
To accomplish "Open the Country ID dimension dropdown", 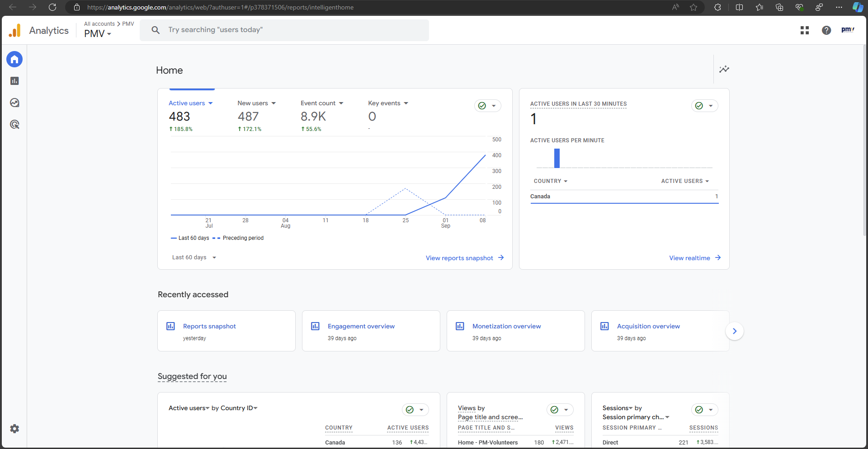I will click(x=239, y=408).
